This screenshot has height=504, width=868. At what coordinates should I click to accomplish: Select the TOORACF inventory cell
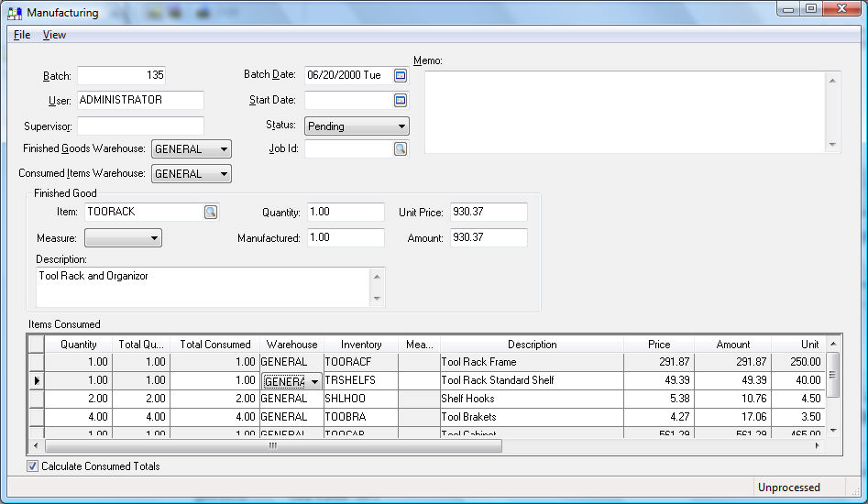point(361,362)
